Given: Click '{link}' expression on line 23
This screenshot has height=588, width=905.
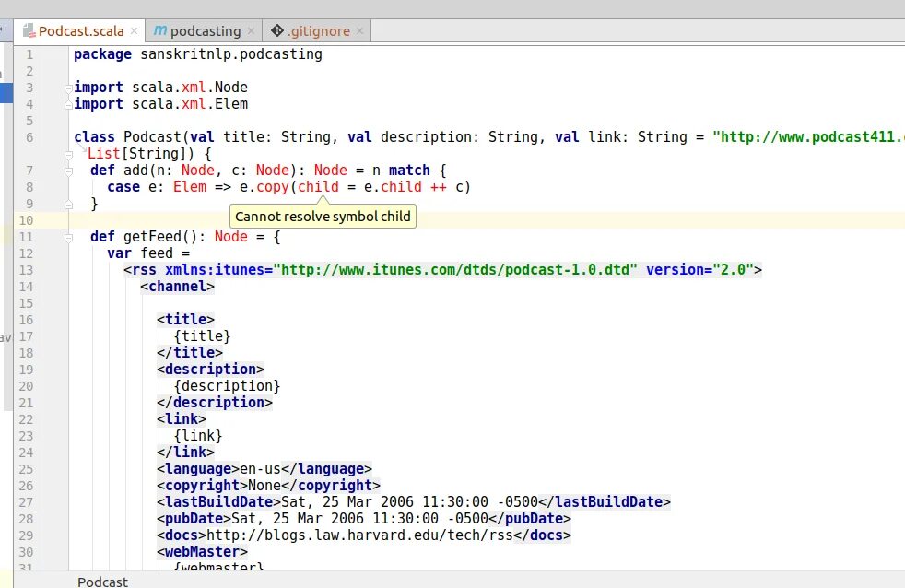Looking at the screenshot, I should pyautogui.click(x=198, y=435).
